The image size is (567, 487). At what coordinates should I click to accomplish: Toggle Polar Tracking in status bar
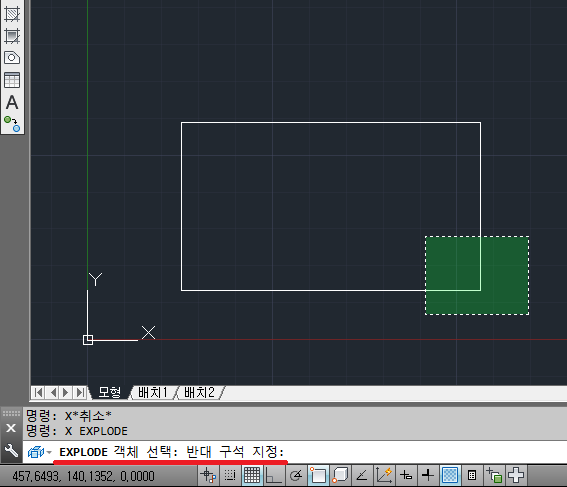[296, 475]
